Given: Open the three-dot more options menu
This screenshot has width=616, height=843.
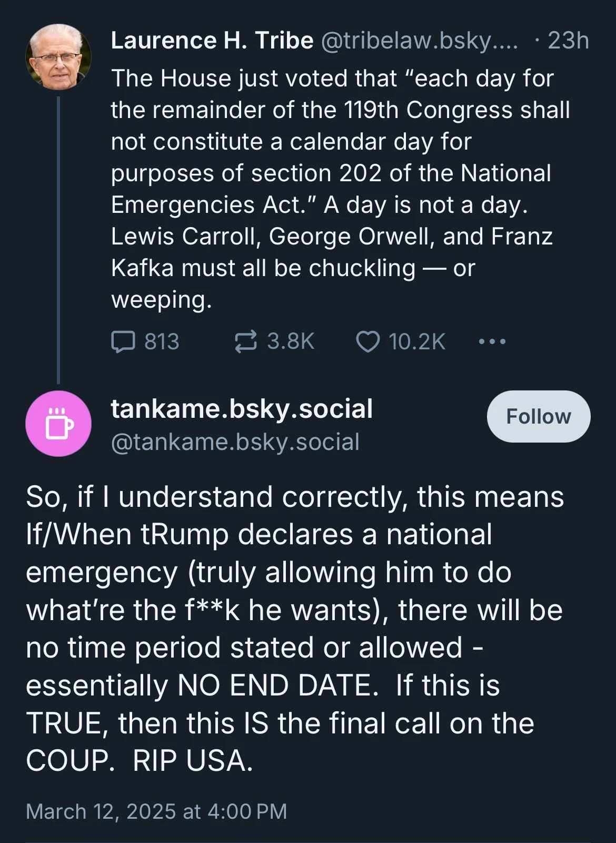Looking at the screenshot, I should click(492, 341).
